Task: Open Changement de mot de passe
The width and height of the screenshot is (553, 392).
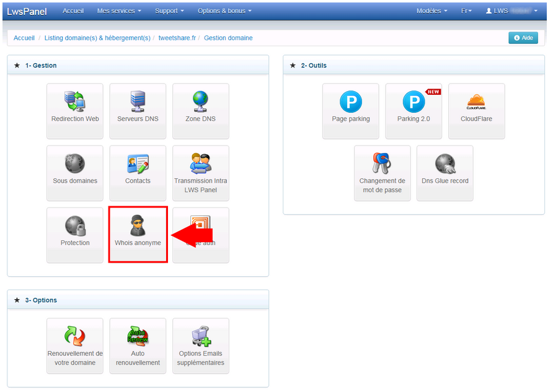Action: (383, 173)
